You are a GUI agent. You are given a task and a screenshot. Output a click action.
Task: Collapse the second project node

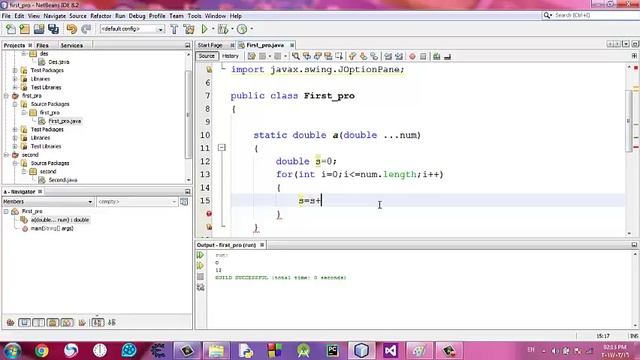coord(6,155)
